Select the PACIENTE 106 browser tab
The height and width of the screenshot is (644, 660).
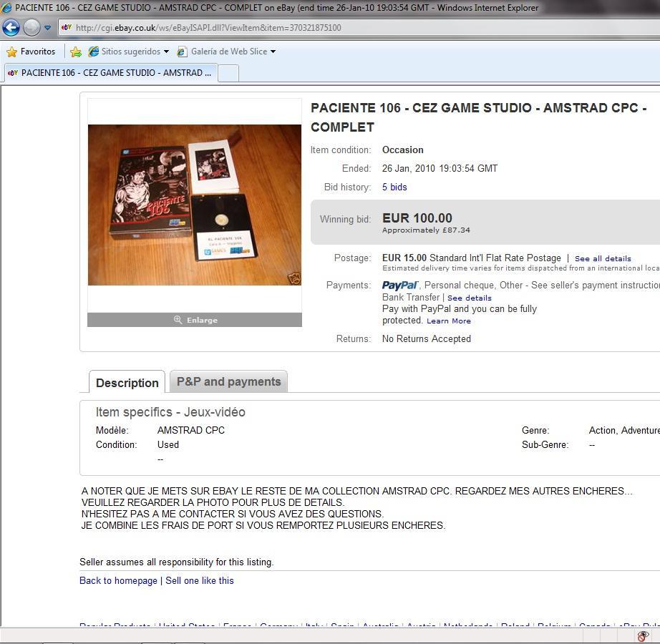111,73
